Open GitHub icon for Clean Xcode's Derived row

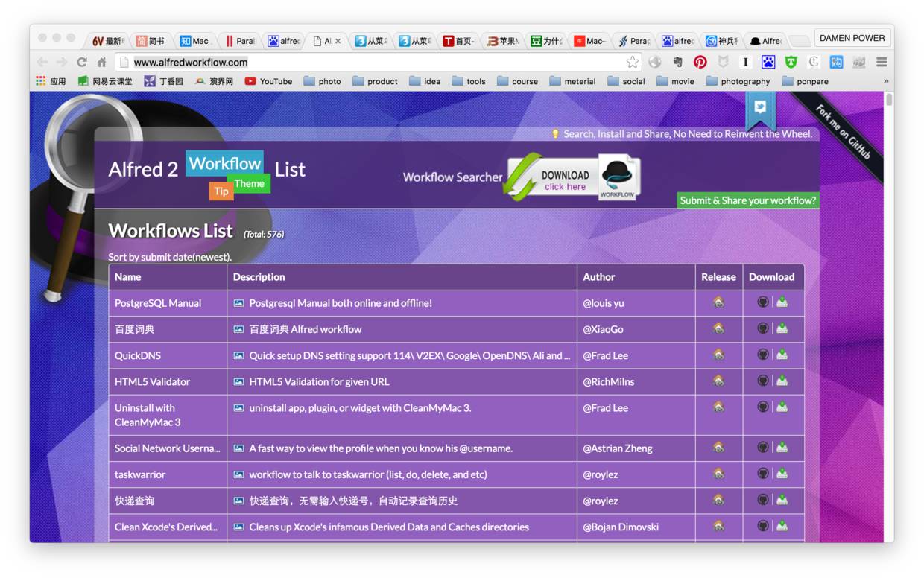tap(763, 526)
